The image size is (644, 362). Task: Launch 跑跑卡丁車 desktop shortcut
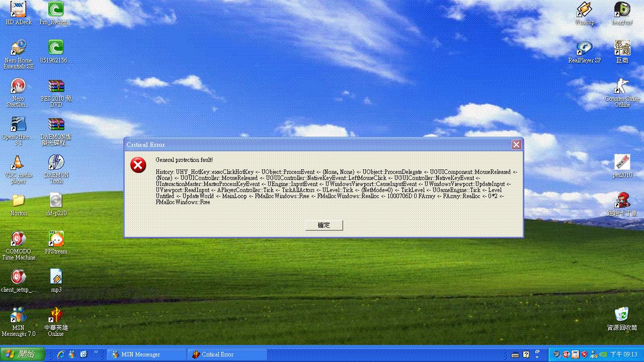pos(622,205)
